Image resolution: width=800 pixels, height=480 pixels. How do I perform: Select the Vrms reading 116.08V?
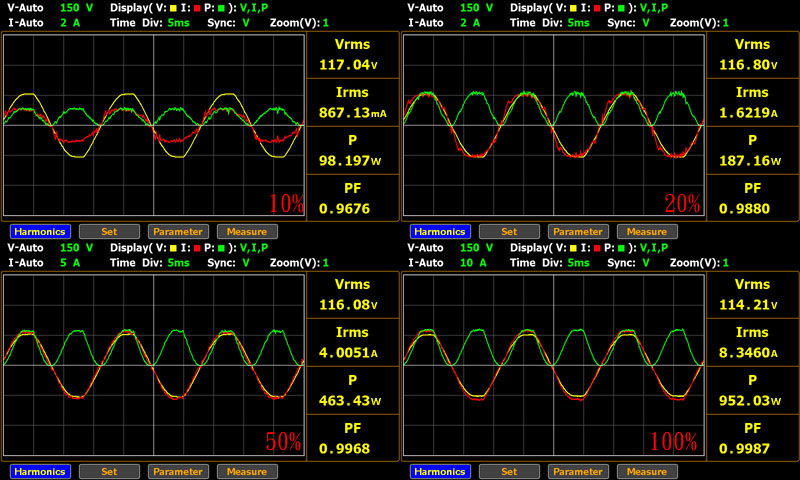tap(348, 305)
